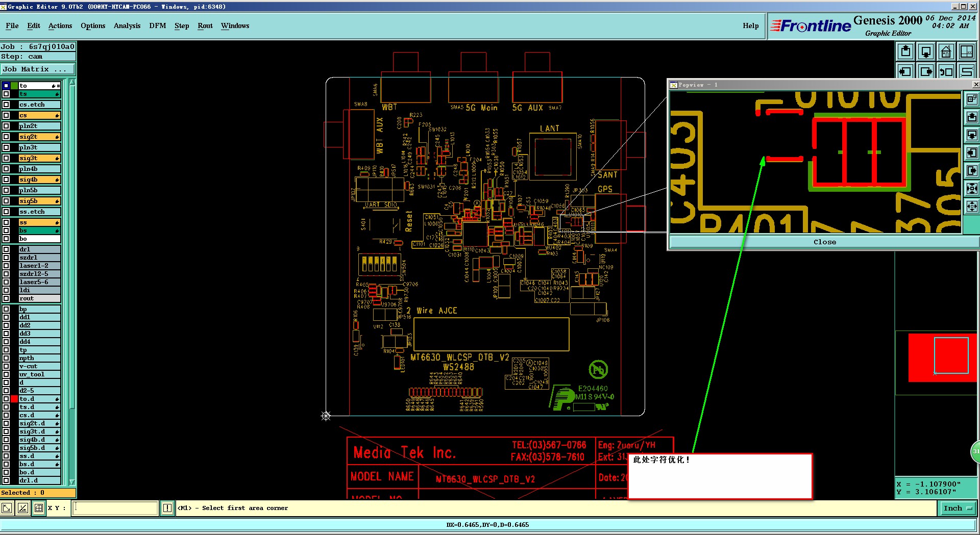Toggle display of layer 'rout'

(x=6, y=298)
